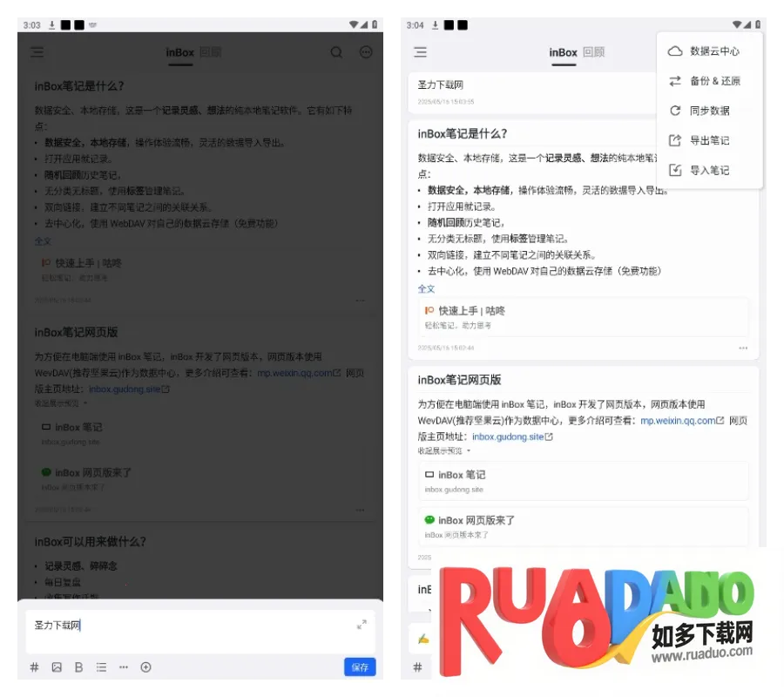
Task: Click the circled plus icon in editor toolbar
Action: coord(146,667)
